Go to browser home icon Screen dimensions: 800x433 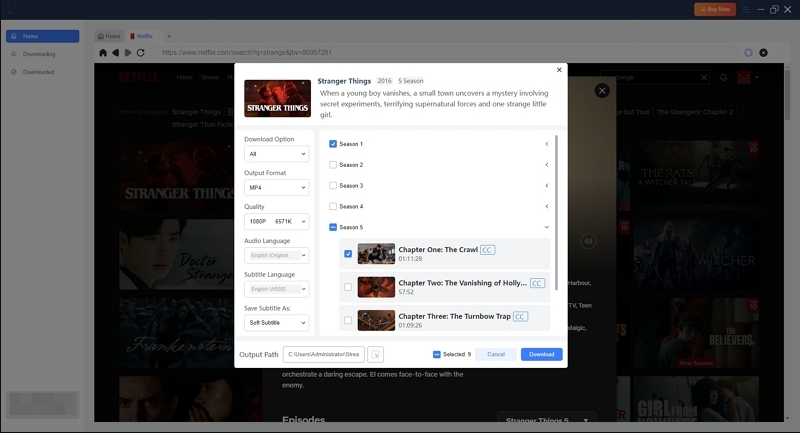click(103, 53)
